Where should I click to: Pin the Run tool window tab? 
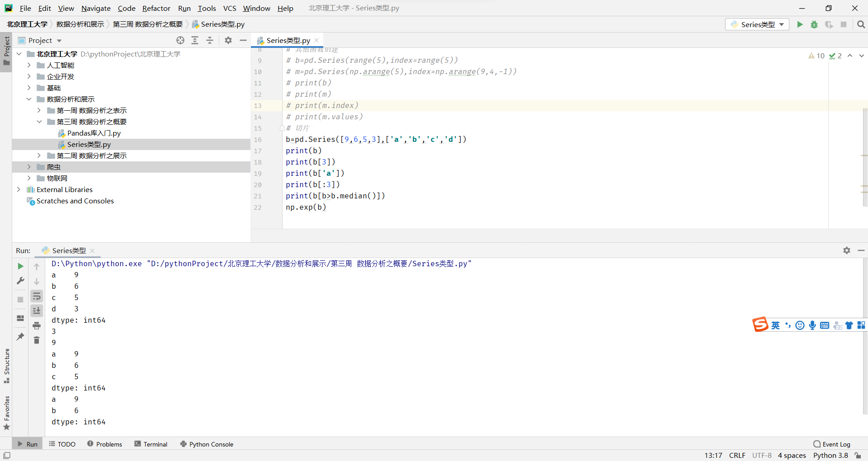[20, 337]
